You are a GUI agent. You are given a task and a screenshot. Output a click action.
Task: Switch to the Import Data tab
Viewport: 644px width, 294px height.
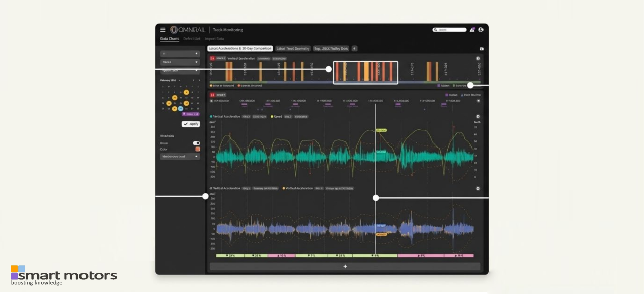214,39
